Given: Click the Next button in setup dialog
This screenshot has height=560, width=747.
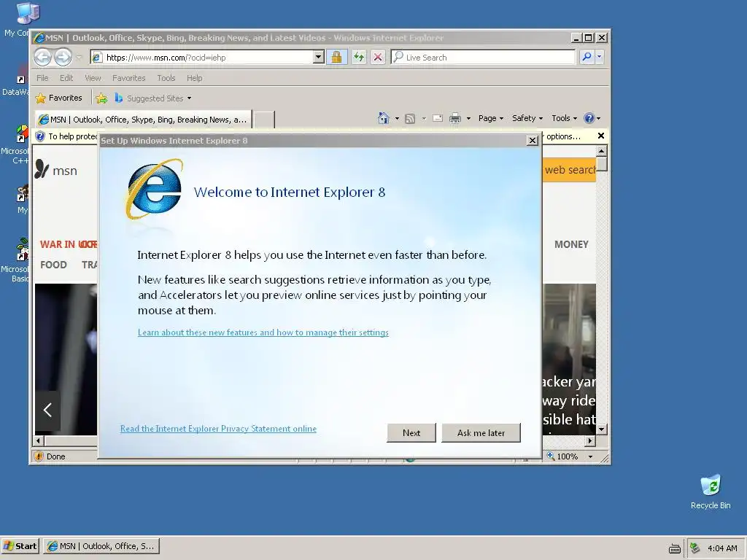Looking at the screenshot, I should [411, 433].
